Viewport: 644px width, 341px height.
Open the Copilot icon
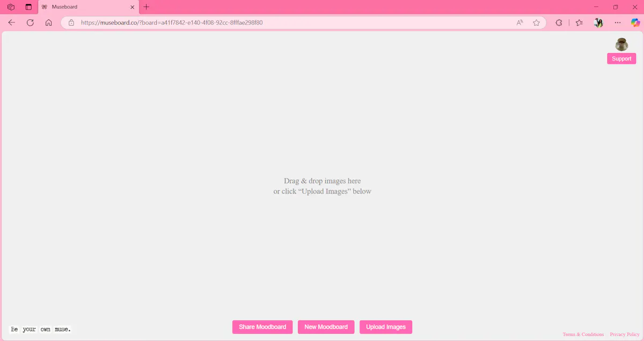pos(635,23)
